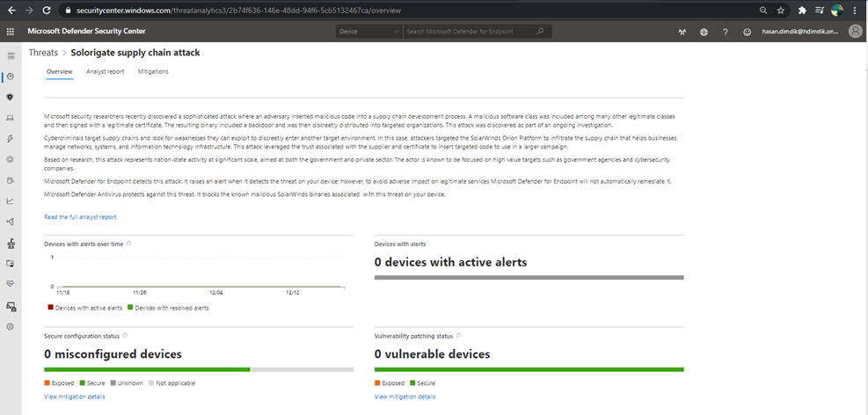Screen dimensions: 868x415
Task: Click the hasan.dimdik account name
Action: point(800,33)
